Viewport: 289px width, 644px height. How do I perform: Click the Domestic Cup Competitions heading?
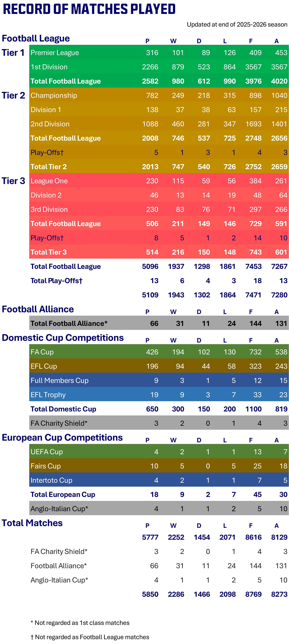click(x=63, y=338)
